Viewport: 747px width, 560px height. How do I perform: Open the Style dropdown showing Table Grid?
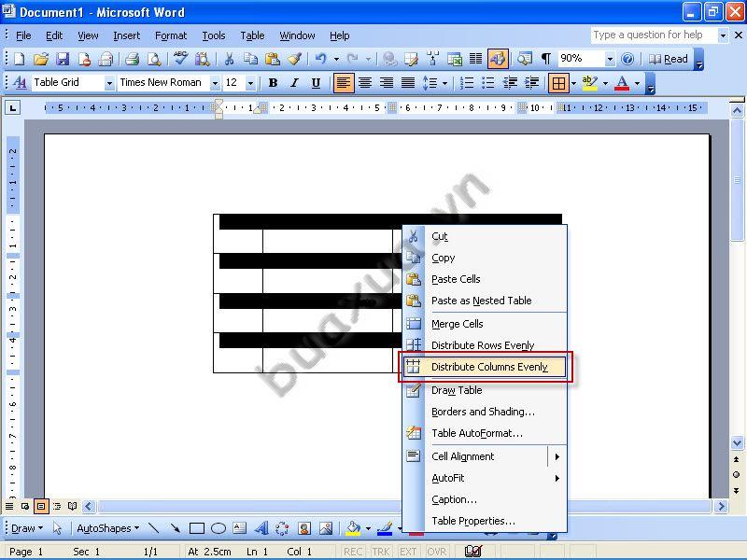(109, 83)
